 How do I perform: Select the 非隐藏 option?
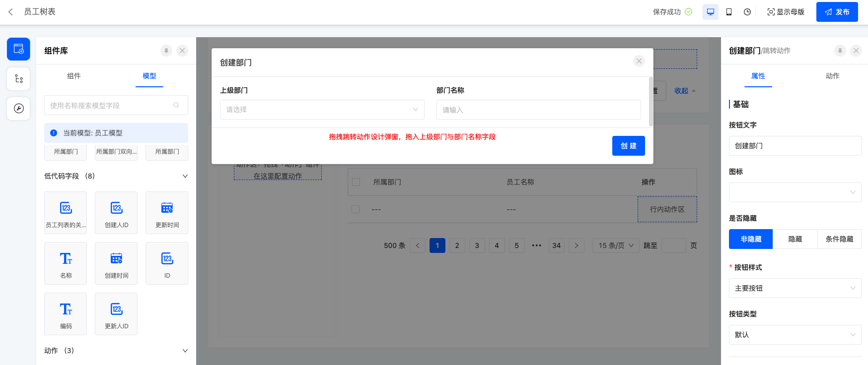751,239
